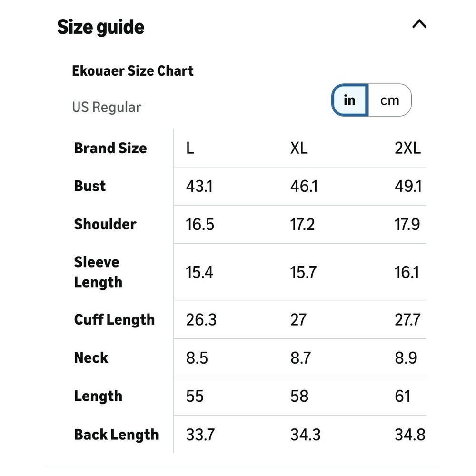Click the 2XL back length value 34.8
476x476 pixels.
(x=410, y=435)
